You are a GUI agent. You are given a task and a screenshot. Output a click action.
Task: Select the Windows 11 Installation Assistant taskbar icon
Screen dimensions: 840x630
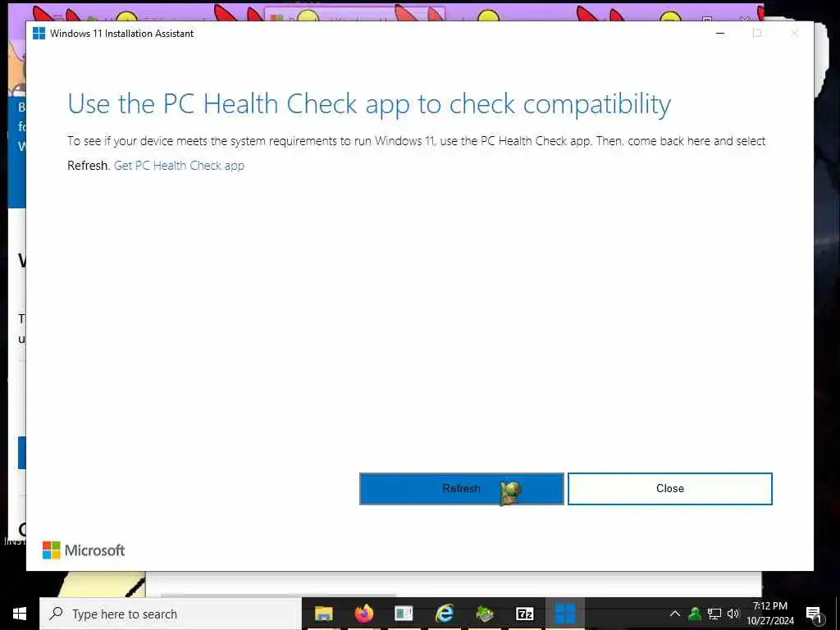pos(564,614)
